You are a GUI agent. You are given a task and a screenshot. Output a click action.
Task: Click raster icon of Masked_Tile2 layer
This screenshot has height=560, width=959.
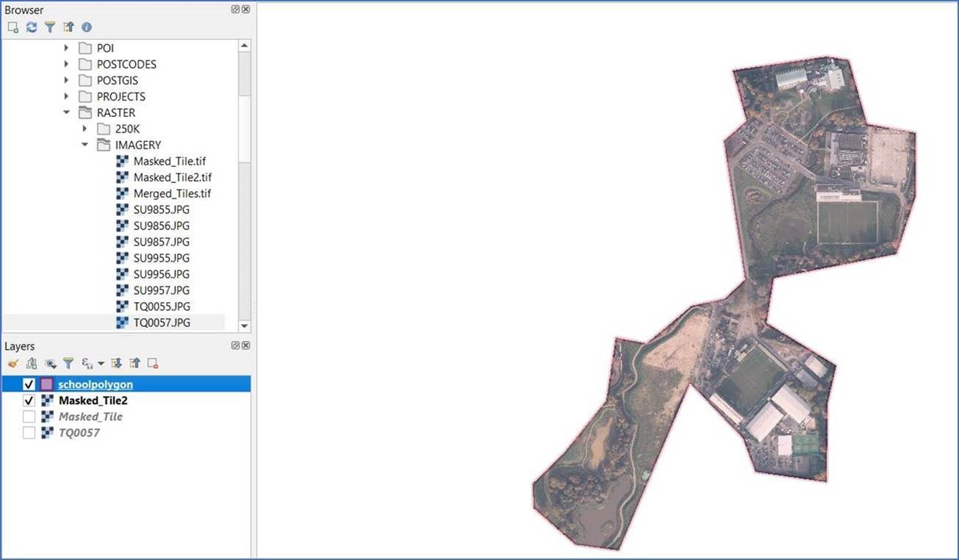click(x=47, y=401)
